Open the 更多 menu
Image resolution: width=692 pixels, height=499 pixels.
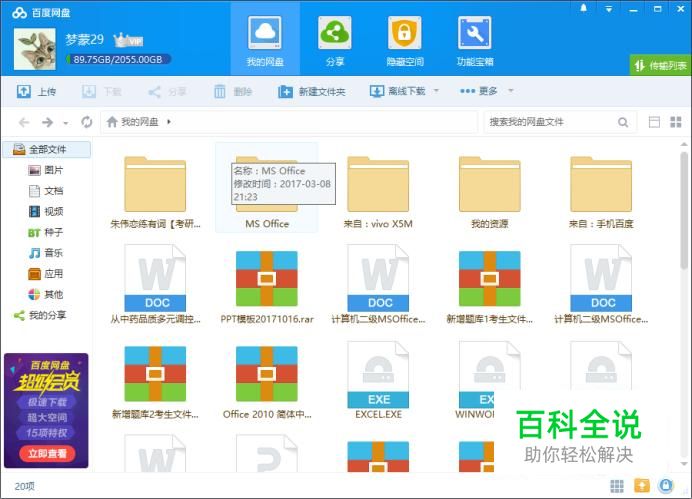[x=478, y=91]
